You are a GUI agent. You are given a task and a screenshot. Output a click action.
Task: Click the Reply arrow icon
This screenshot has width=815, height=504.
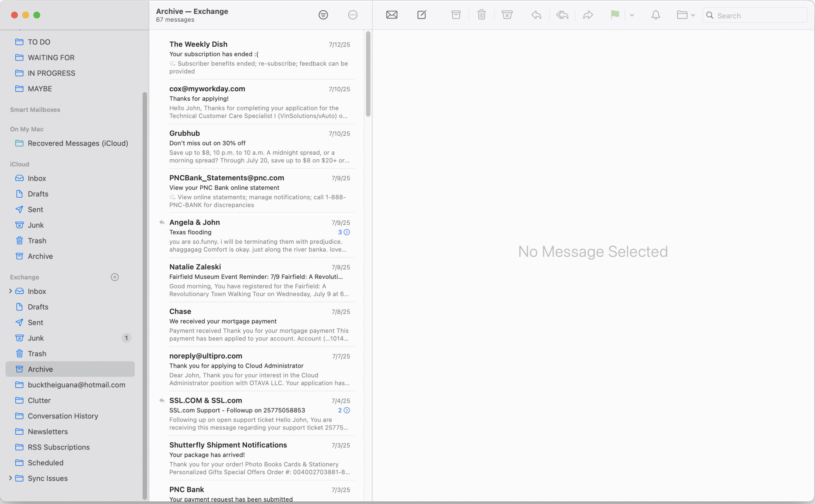pyautogui.click(x=536, y=15)
